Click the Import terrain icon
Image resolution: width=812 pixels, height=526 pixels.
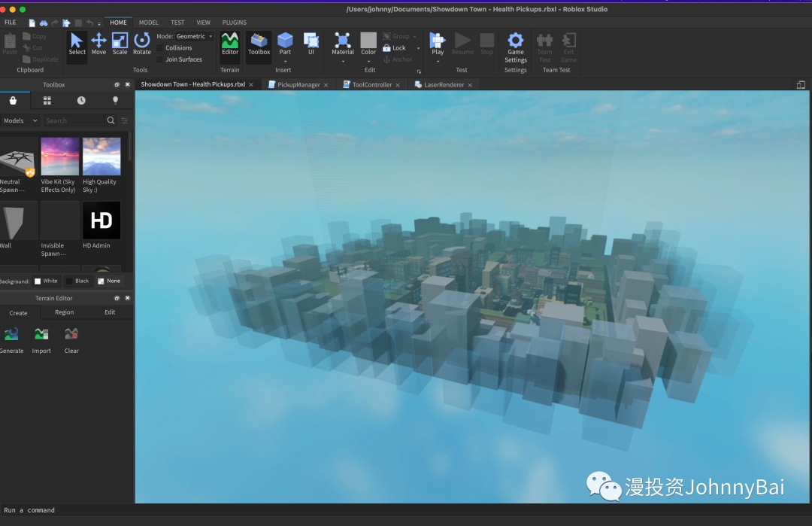tap(41, 335)
